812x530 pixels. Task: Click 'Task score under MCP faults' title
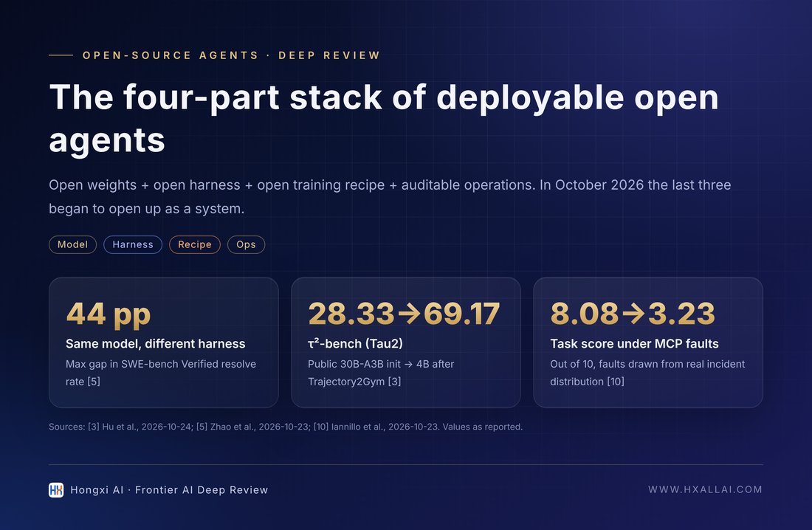point(634,344)
